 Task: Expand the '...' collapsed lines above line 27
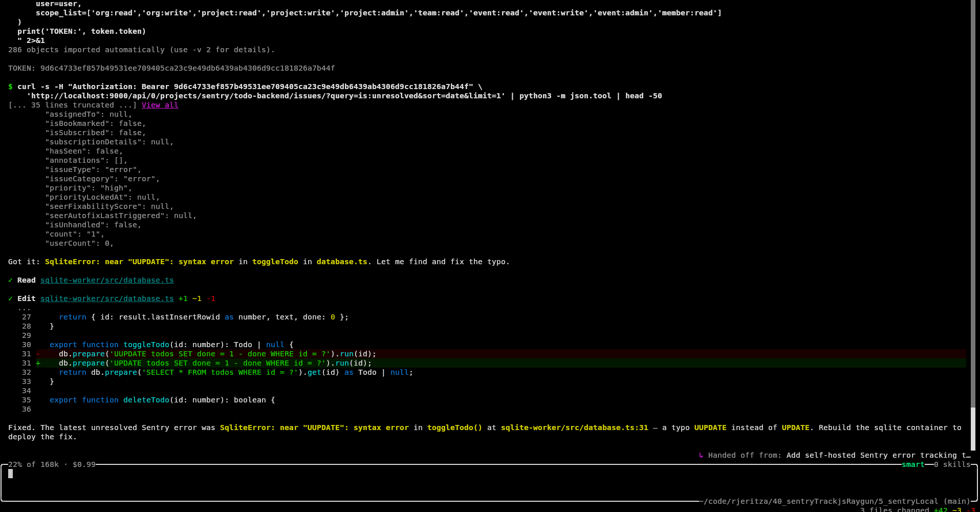(x=24, y=308)
